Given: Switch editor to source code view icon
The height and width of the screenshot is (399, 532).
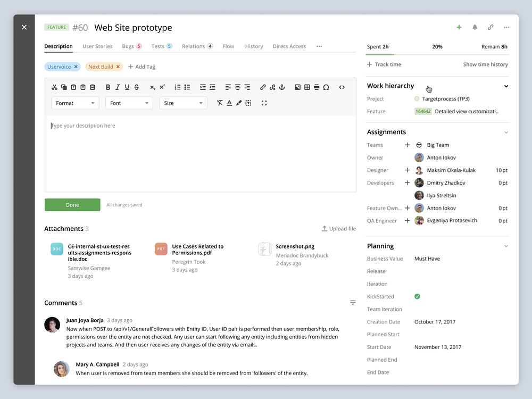Looking at the screenshot, I should [342, 87].
